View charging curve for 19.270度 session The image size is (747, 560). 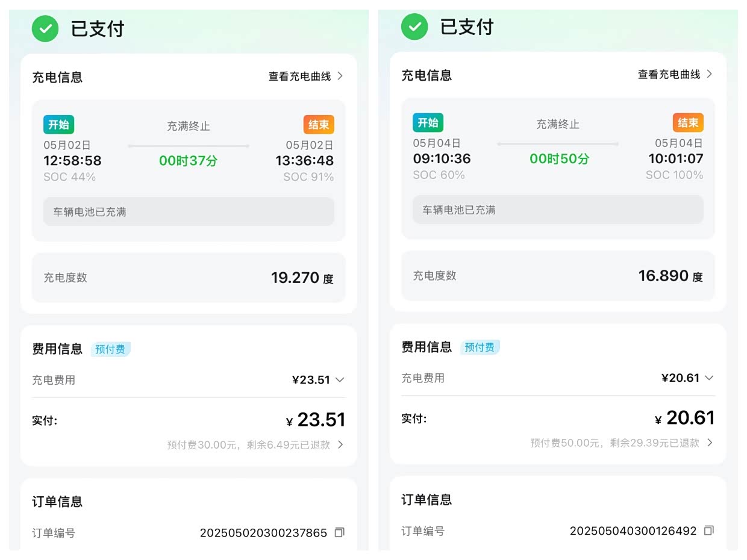click(x=305, y=76)
